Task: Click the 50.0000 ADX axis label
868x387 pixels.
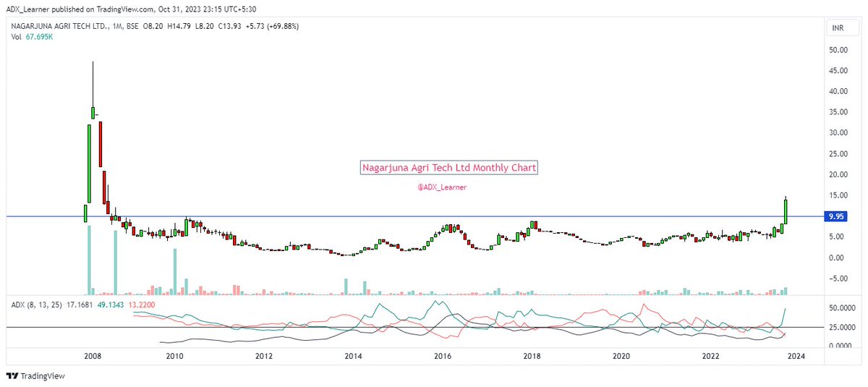Action: (x=841, y=307)
